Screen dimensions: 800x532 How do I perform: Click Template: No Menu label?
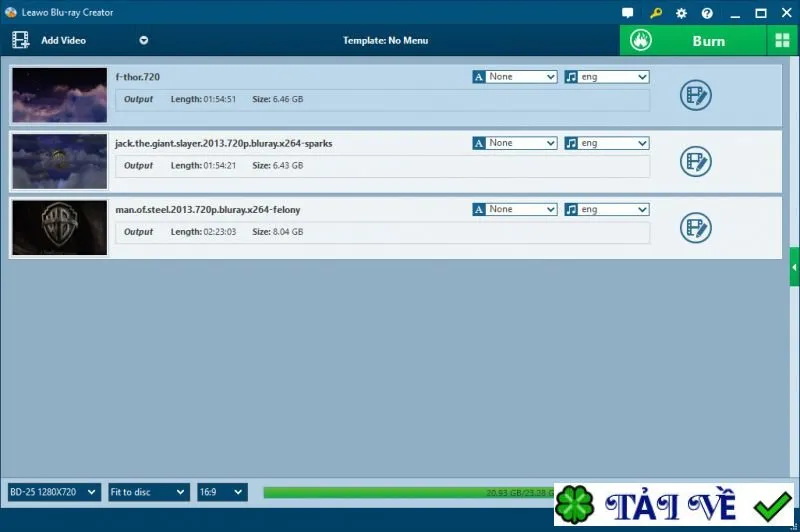tap(385, 40)
